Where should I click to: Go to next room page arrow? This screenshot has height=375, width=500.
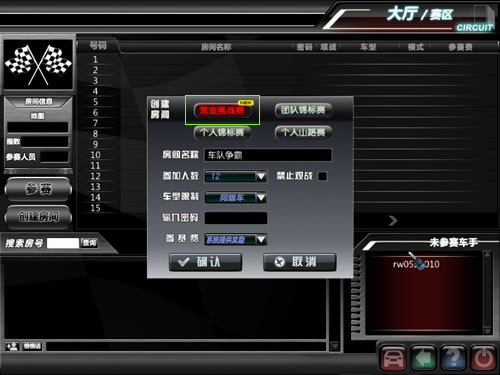tap(393, 220)
